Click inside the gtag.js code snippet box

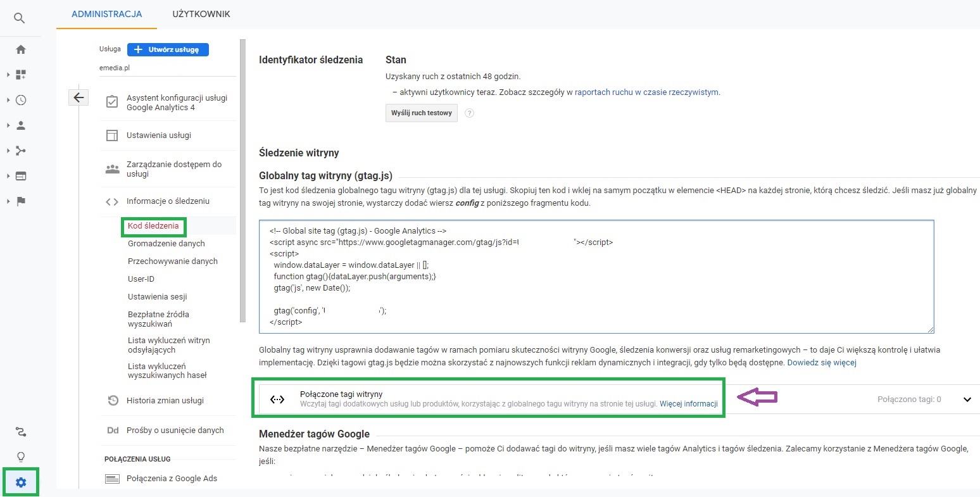coord(595,277)
